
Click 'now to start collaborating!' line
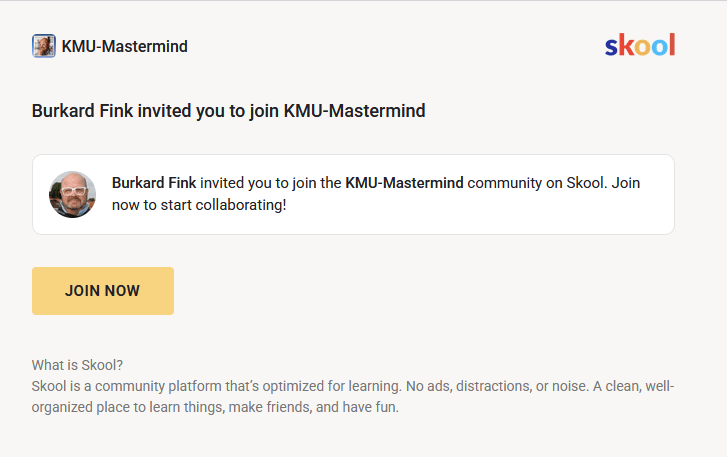[199, 205]
